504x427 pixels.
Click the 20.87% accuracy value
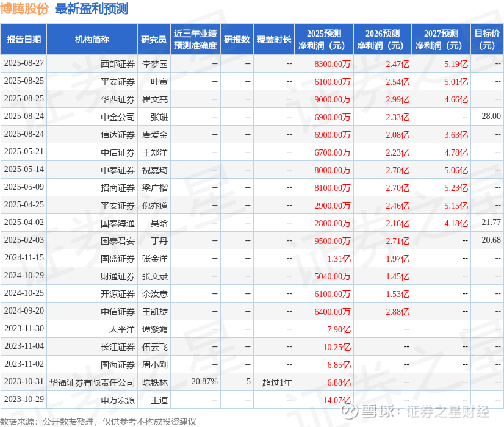point(204,381)
